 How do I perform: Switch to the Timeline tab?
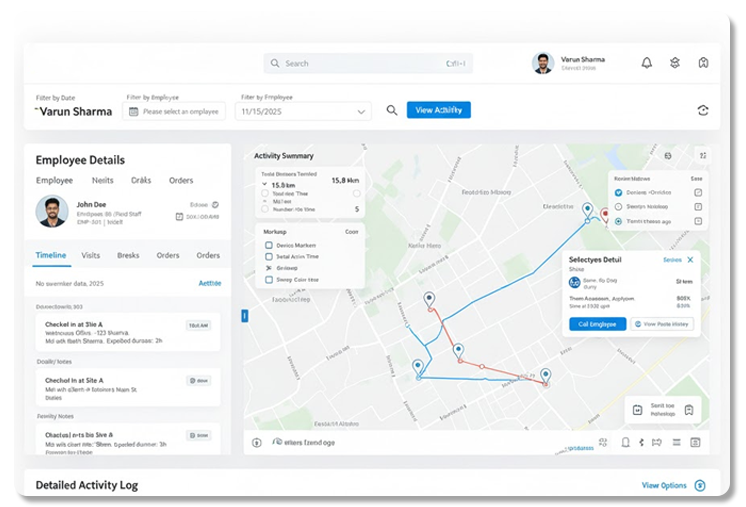click(x=51, y=256)
